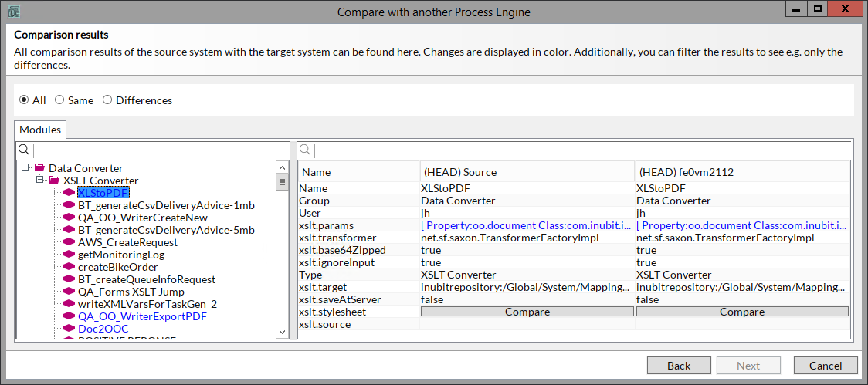The image size is (868, 385).
Task: Select the Same filter radio button
Action: [x=59, y=100]
